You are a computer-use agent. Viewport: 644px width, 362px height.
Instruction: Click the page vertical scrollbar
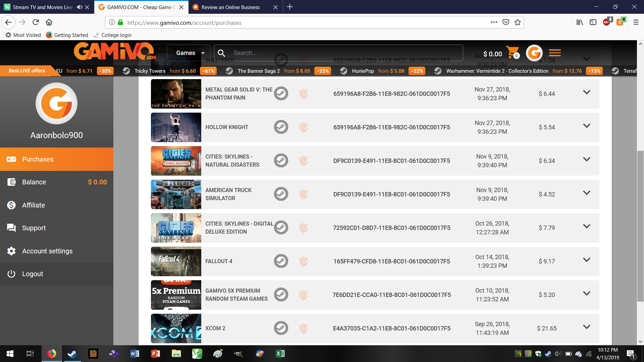(x=640, y=226)
